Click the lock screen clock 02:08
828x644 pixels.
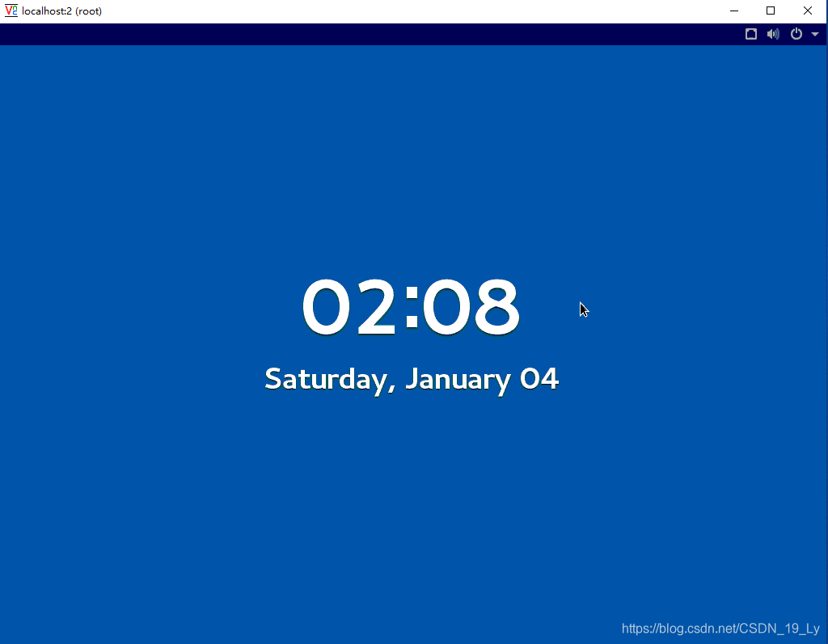[x=411, y=307]
